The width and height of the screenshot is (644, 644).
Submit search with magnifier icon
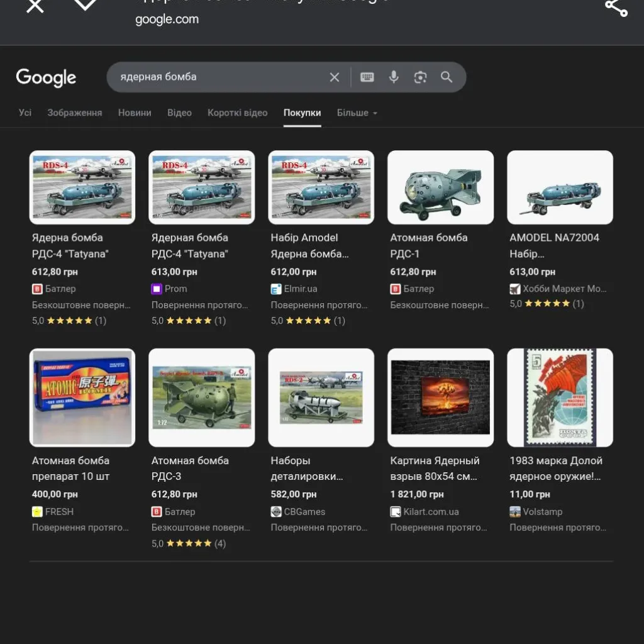click(447, 77)
